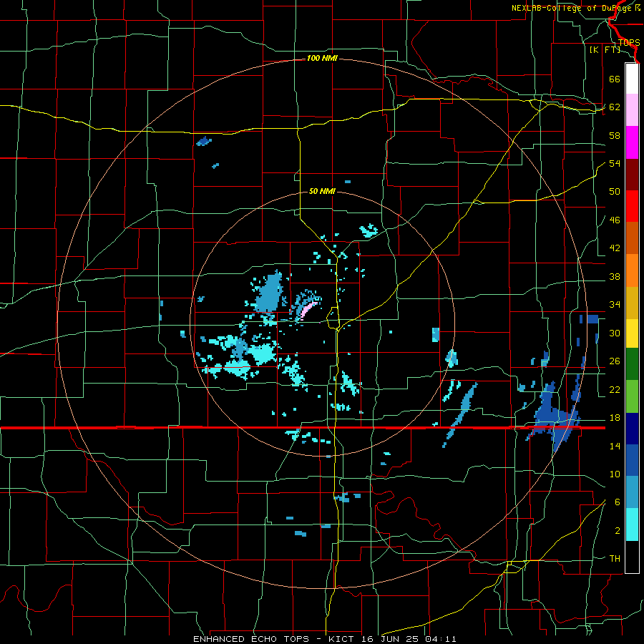Click the magenta legend swatch
The width and height of the screenshot is (644, 644).
click(632, 142)
